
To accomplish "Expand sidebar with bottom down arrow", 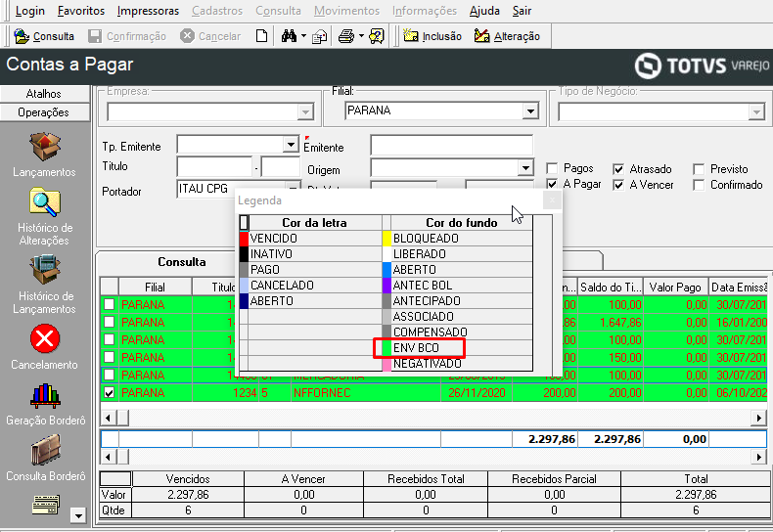I will tap(78, 515).
